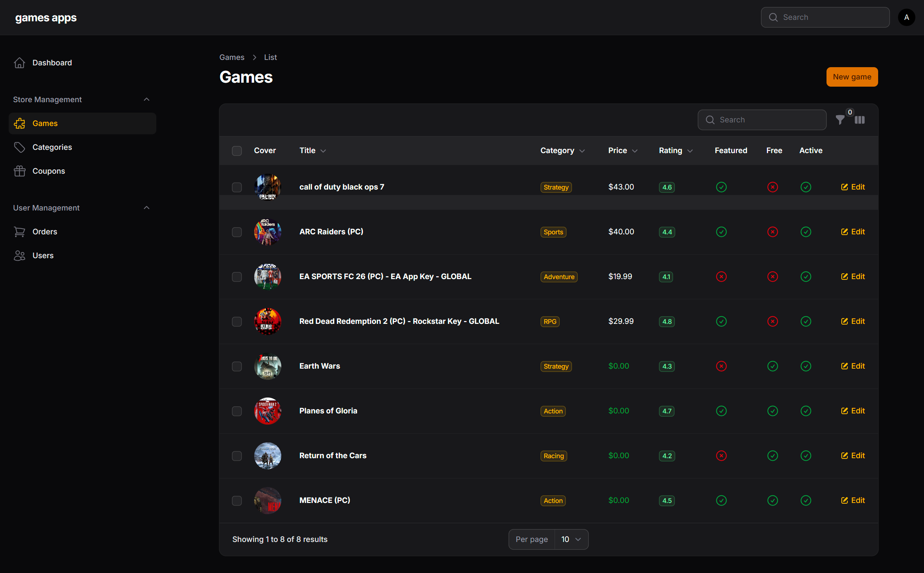Select the ARC Raiders (PC) row checkbox
924x573 pixels.
click(x=237, y=232)
